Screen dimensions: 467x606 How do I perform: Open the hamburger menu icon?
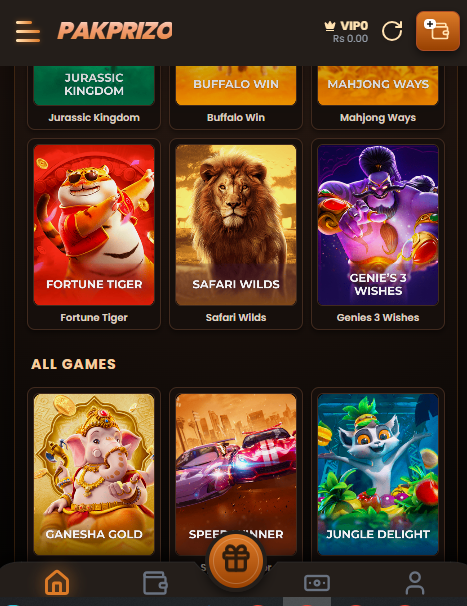click(27, 31)
